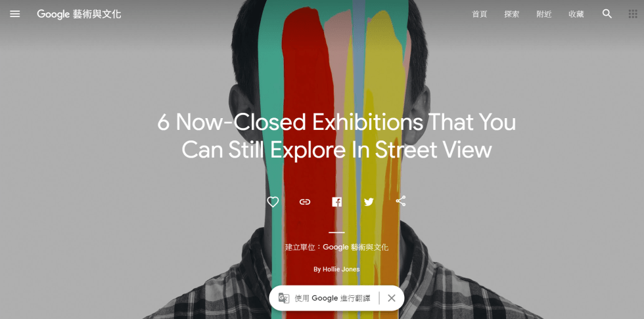Open the 收藏 page
The image size is (644, 319).
(x=576, y=14)
